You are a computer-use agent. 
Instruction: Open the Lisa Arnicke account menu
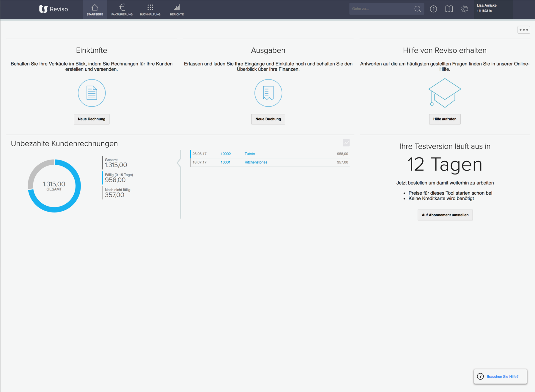point(493,10)
